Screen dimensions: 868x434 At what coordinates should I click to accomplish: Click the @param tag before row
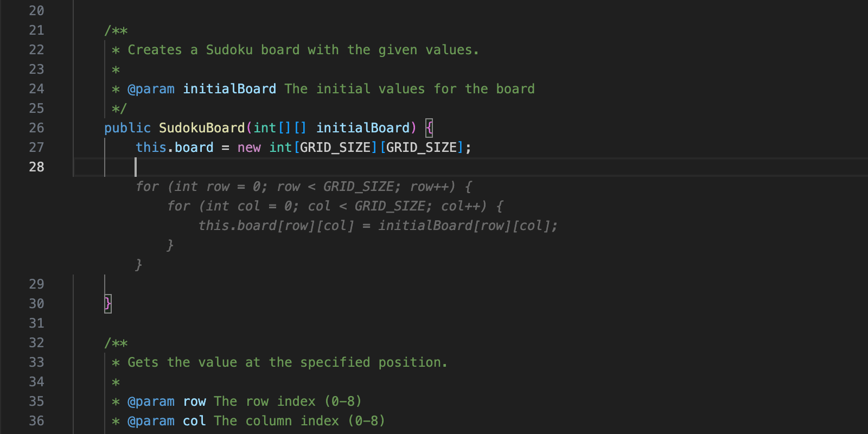(151, 401)
